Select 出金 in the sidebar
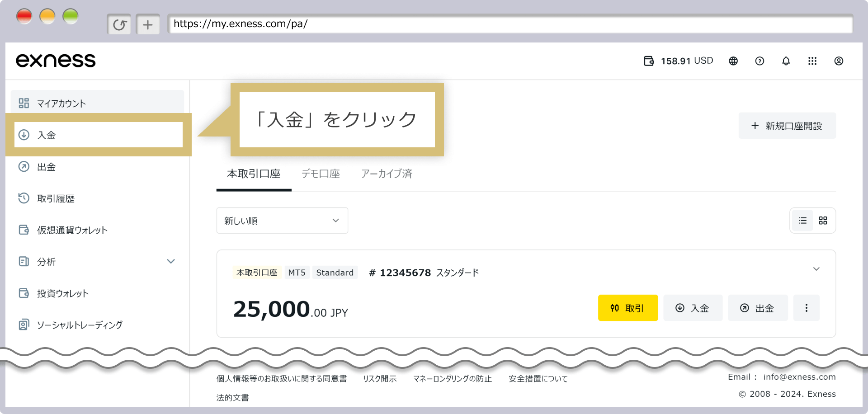The width and height of the screenshot is (868, 414). click(97, 167)
